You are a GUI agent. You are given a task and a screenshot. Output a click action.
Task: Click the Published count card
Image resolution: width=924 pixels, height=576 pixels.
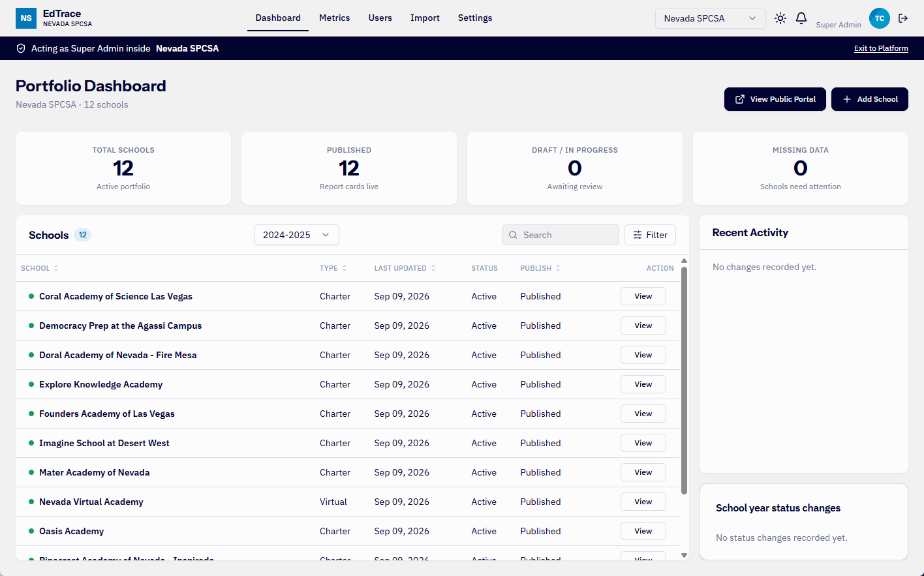pyautogui.click(x=349, y=168)
